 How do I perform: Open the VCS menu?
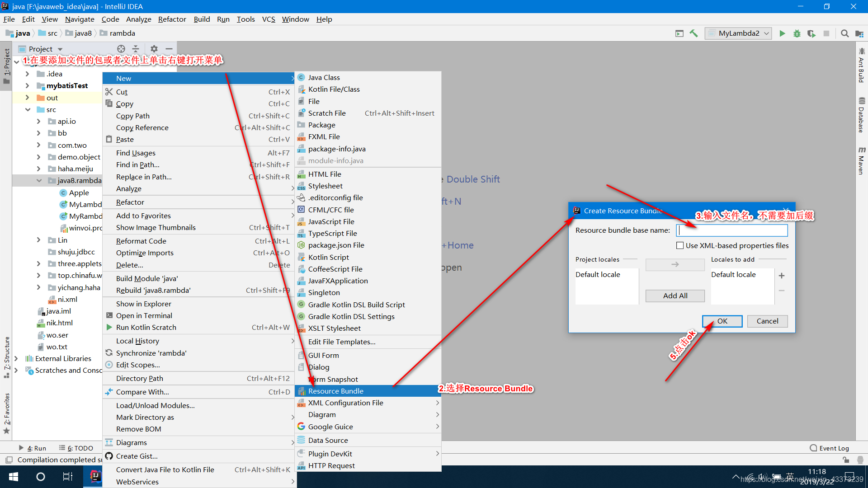(269, 19)
